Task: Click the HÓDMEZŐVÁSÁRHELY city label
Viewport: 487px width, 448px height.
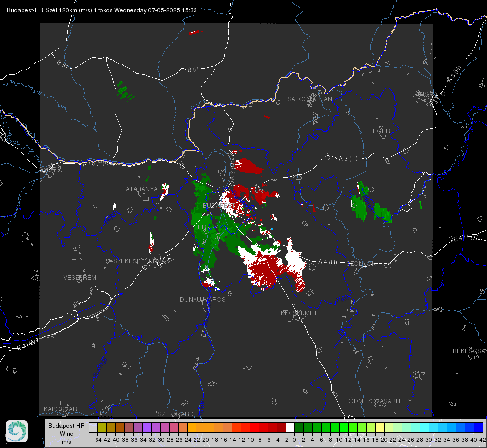Action: point(378,401)
